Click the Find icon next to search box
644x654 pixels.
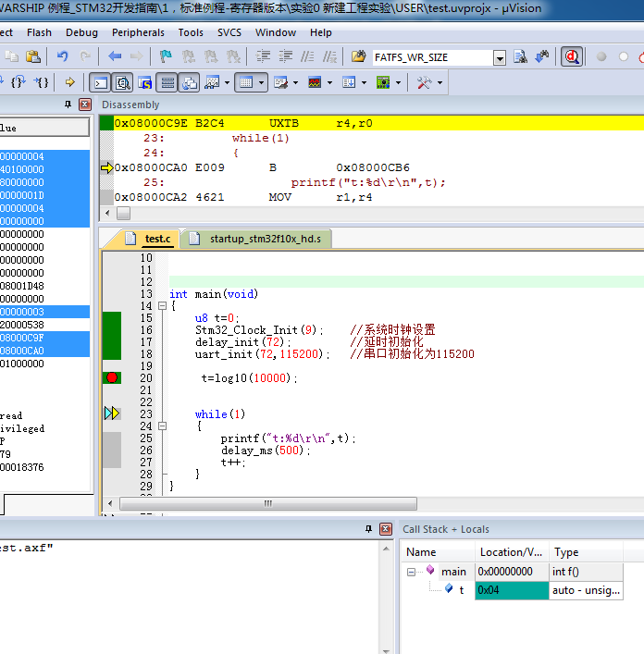pos(520,56)
